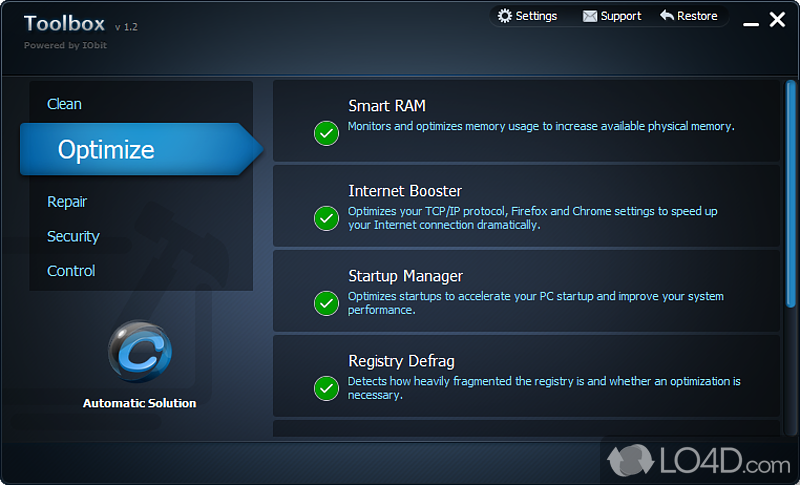Click the Support envelope icon
Screen dimensions: 800x485
click(x=590, y=16)
